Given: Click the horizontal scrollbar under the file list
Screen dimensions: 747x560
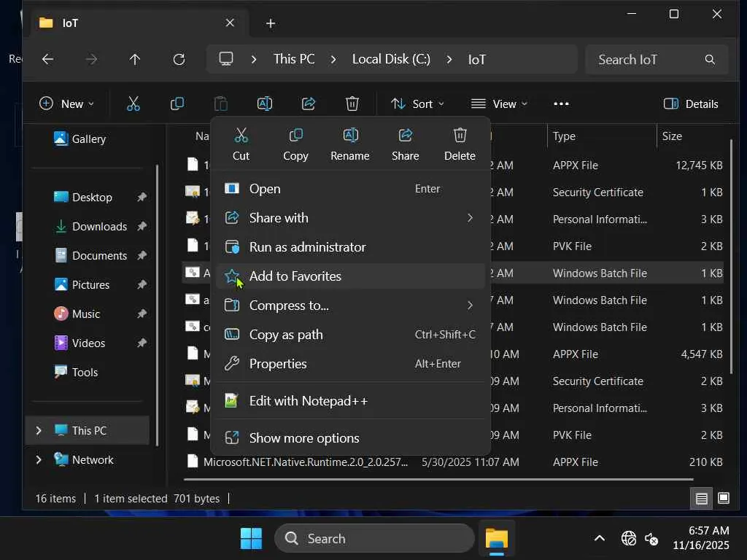Looking at the screenshot, I should click(438, 480).
